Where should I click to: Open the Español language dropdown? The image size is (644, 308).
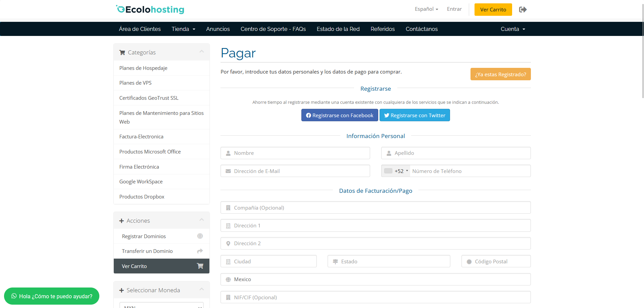(x=426, y=9)
